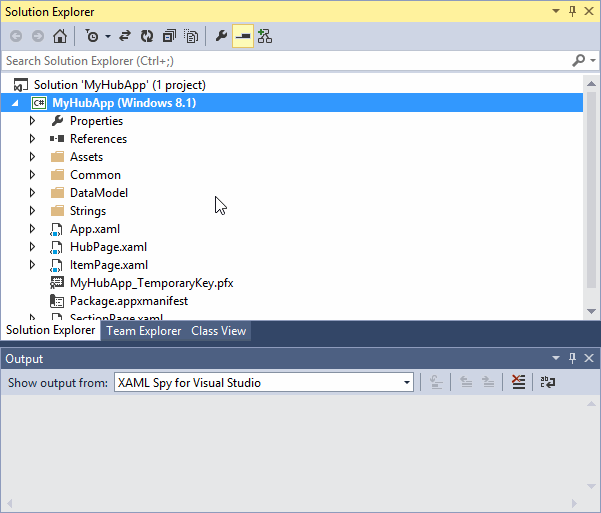Sync with Active Document icon

pyautogui.click(x=125, y=36)
